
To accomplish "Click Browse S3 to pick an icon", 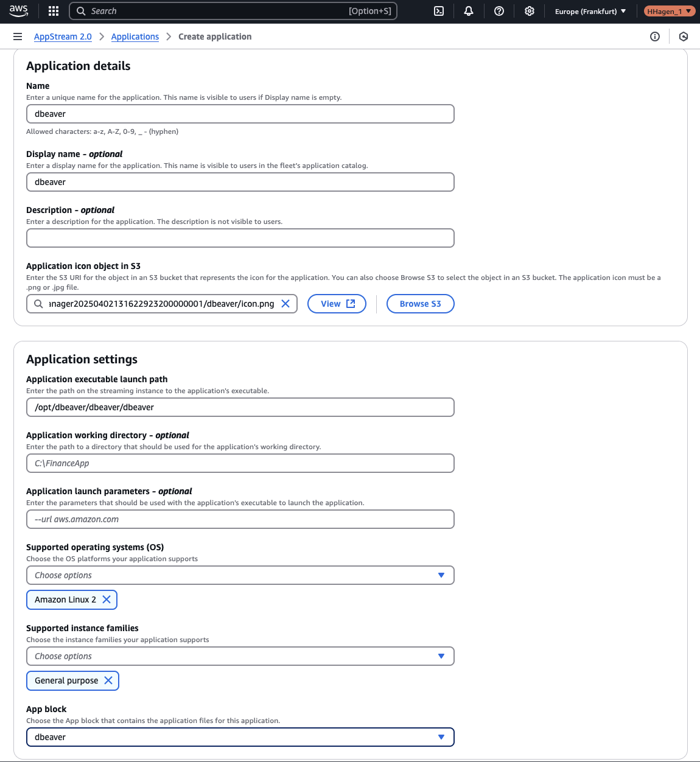I will tap(420, 303).
